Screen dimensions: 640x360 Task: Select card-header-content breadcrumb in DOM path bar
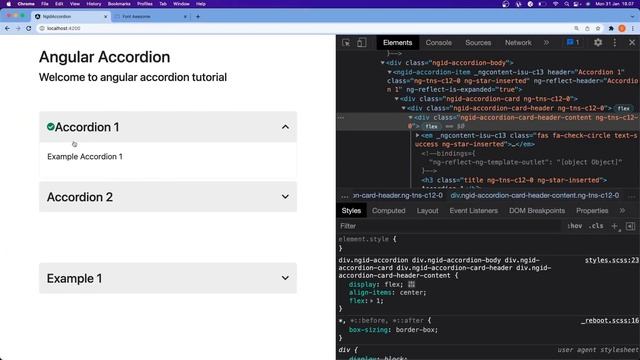(535, 196)
